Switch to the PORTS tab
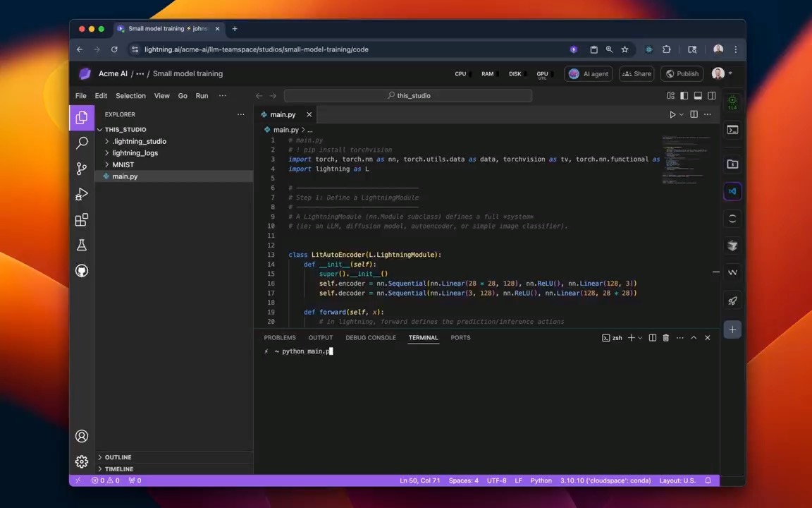The image size is (812, 508). click(x=460, y=337)
